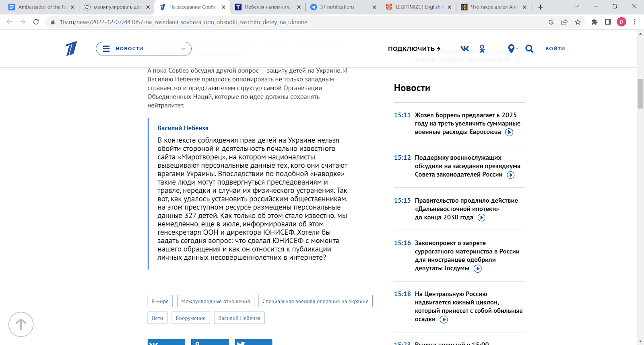The width and height of the screenshot is (644, 345).
Task: Open the location pin region selector
Action: point(512,49)
